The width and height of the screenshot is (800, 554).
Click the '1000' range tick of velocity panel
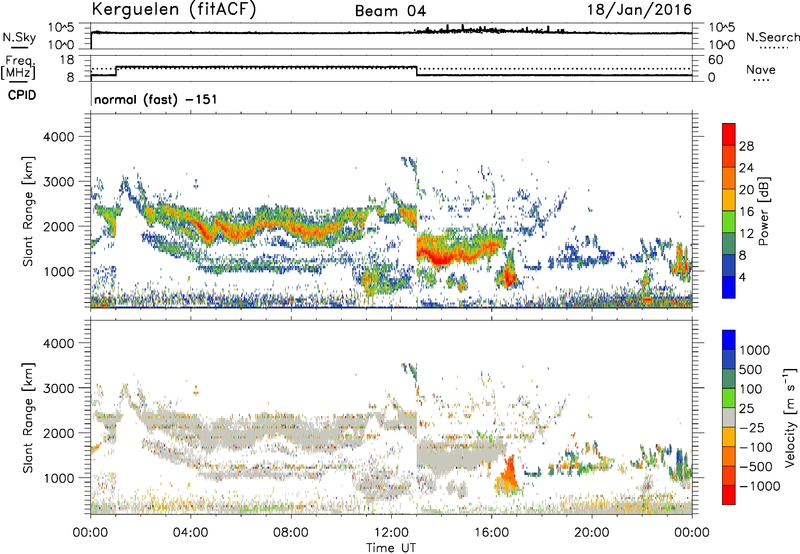58,478
